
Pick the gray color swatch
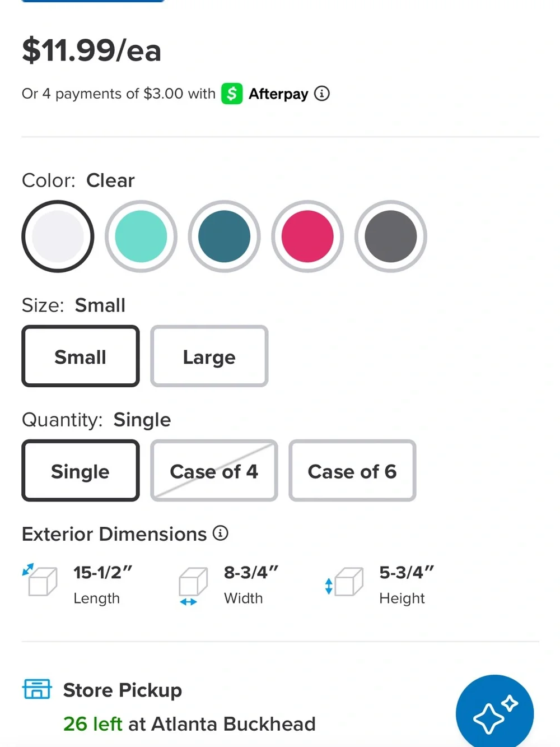[x=391, y=236]
